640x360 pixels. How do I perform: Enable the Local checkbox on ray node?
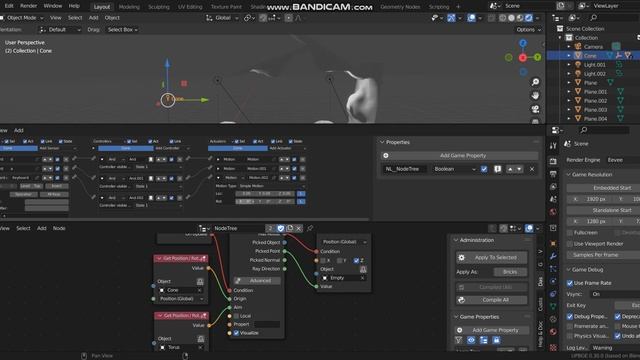click(x=236, y=316)
